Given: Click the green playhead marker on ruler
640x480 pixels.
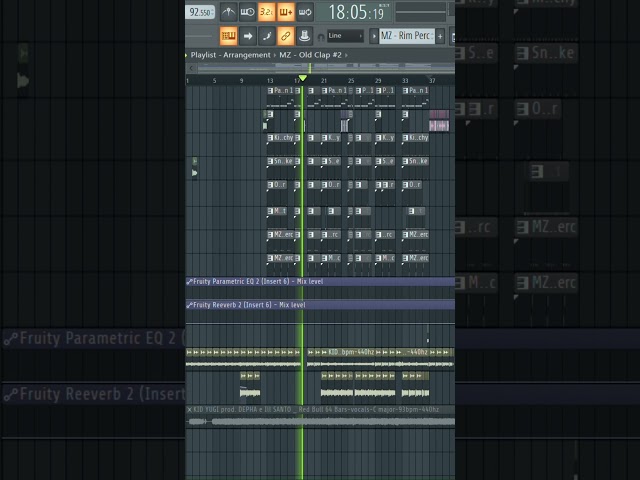Looking at the screenshot, I should (302, 78).
